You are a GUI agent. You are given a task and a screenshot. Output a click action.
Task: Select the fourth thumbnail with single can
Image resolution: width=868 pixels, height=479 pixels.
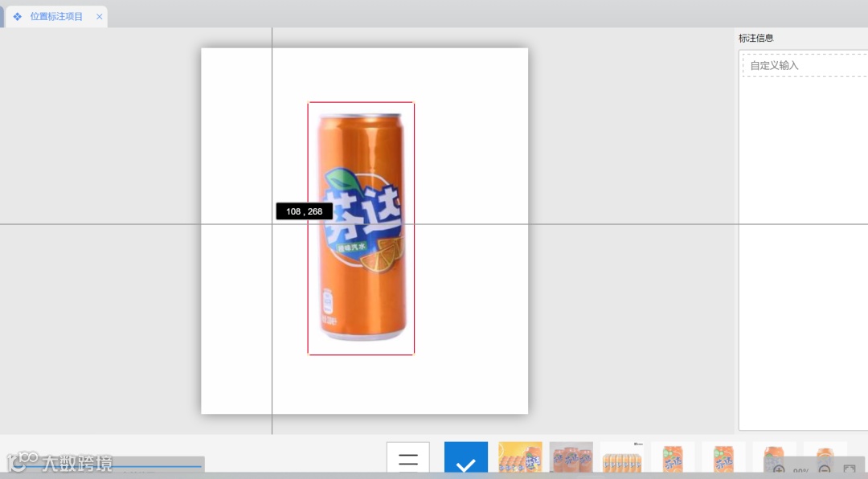point(673,457)
